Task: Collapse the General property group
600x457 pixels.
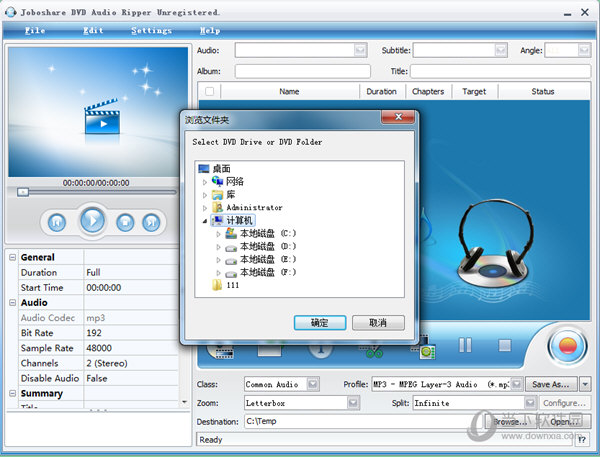Action: (13, 257)
